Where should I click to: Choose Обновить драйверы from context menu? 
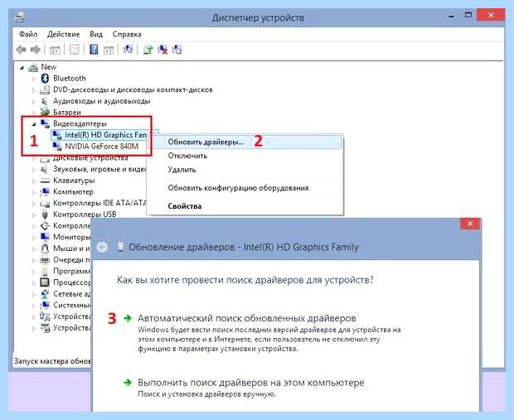click(245, 142)
